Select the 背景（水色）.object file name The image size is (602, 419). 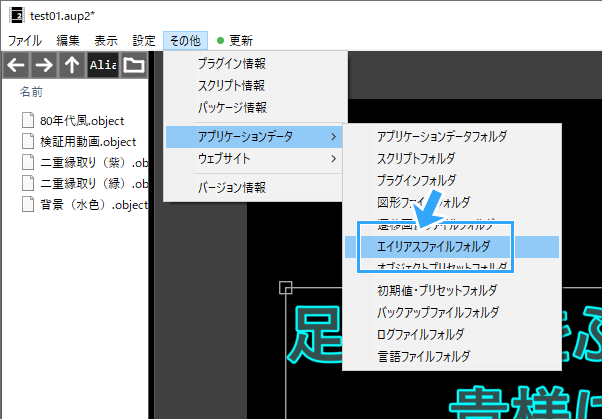tap(94, 205)
